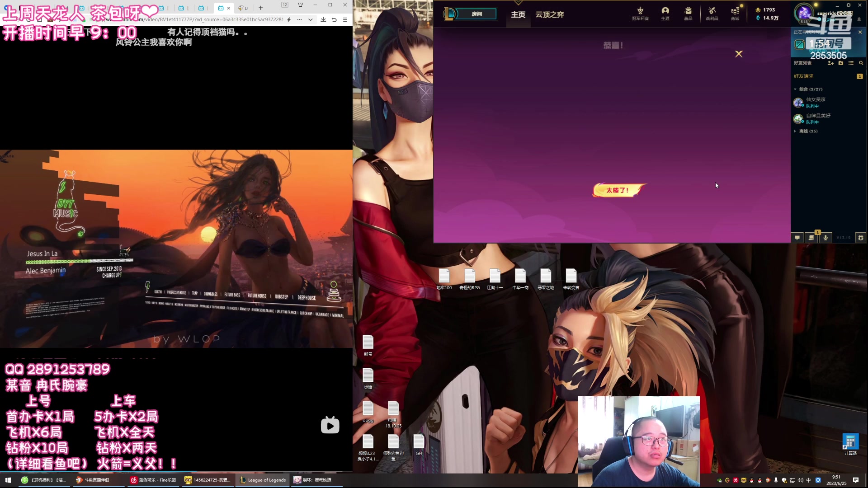Viewport: 868px width, 488px height.
Task: Click the music progress bar under Jesus In La
Action: [79, 261]
